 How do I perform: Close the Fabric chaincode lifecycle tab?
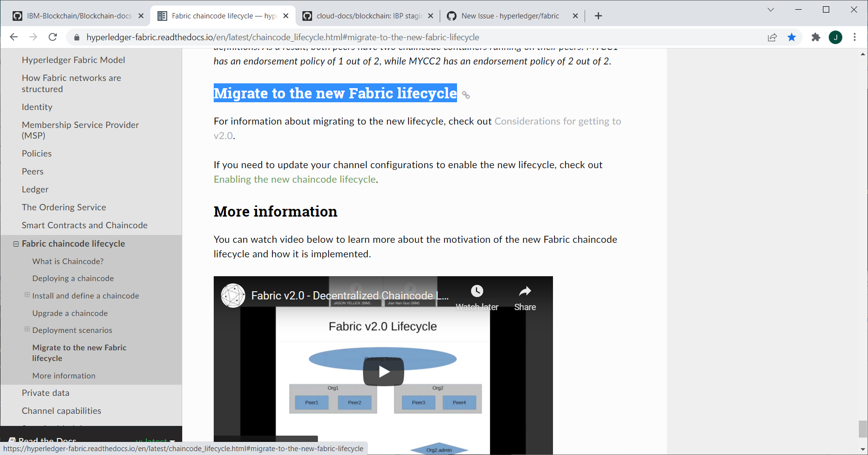tap(286, 16)
